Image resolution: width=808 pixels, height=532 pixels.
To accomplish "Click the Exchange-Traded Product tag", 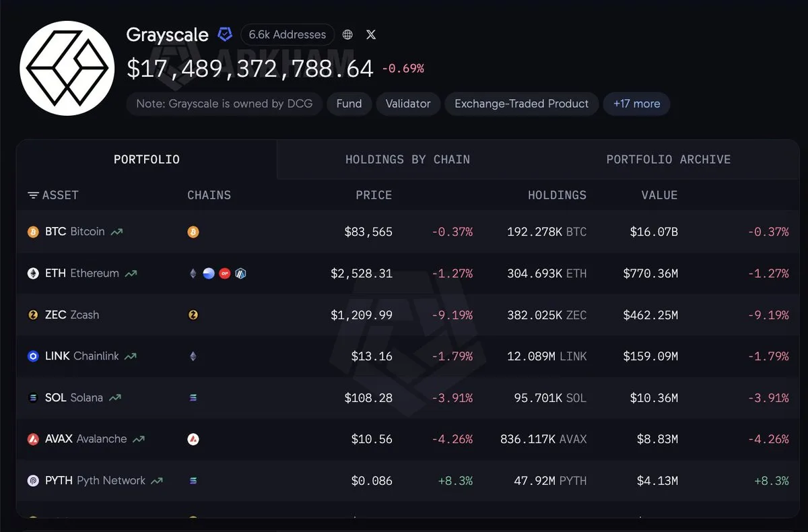I will coord(521,104).
